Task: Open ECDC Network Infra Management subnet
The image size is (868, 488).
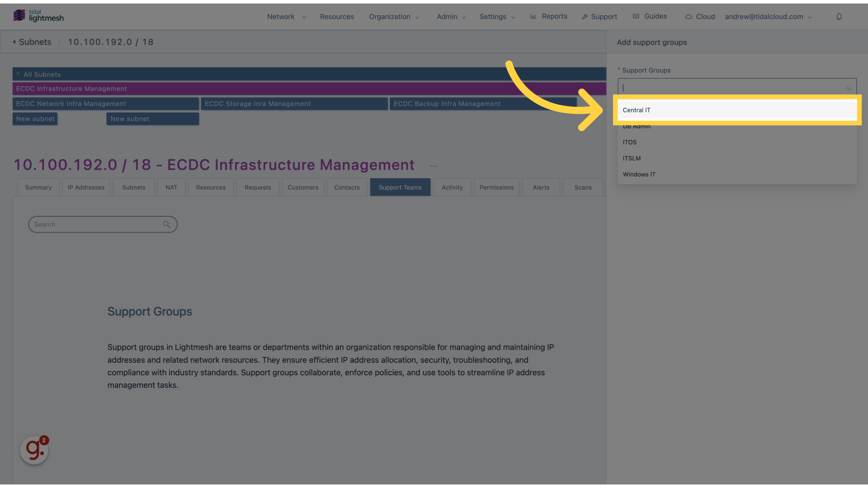Action: pyautogui.click(x=106, y=104)
